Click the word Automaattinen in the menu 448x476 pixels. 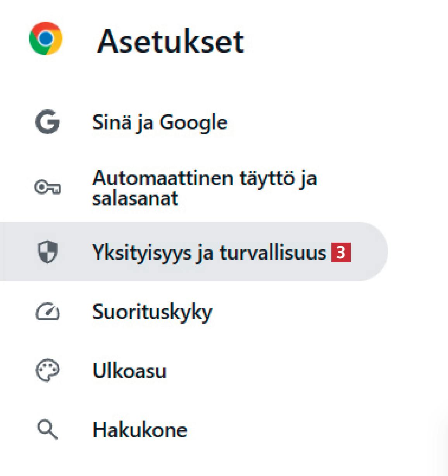point(163,179)
